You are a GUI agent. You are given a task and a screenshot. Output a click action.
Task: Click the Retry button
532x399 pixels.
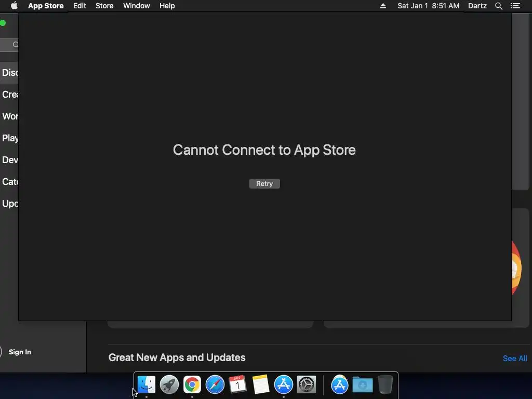click(x=264, y=183)
